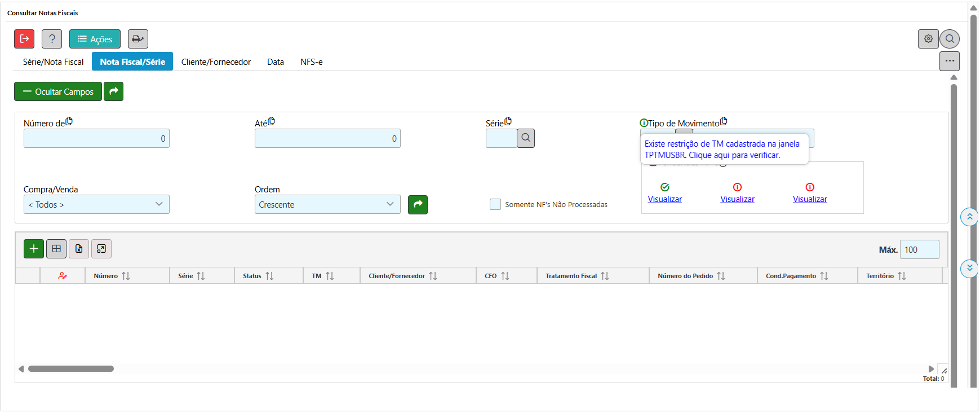Click the magnifier search icon top right
This screenshot has height=413, width=980.
pyautogui.click(x=950, y=39)
